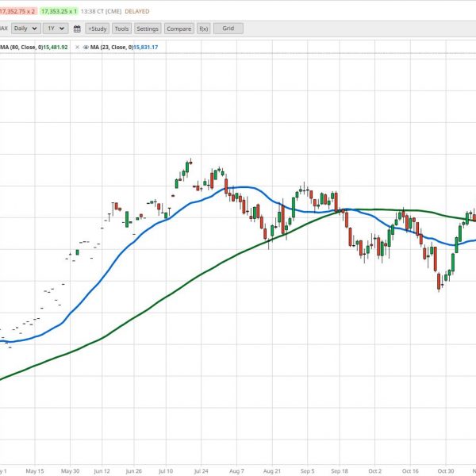Screen dimensions: 476x476
Task: Select the MA (80, Close, 0) label
Action: (x=21, y=47)
